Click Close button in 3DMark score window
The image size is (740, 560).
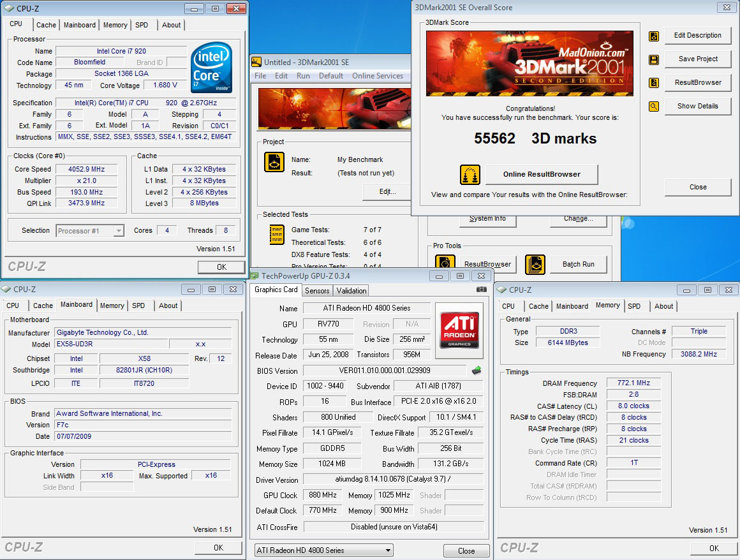697,188
